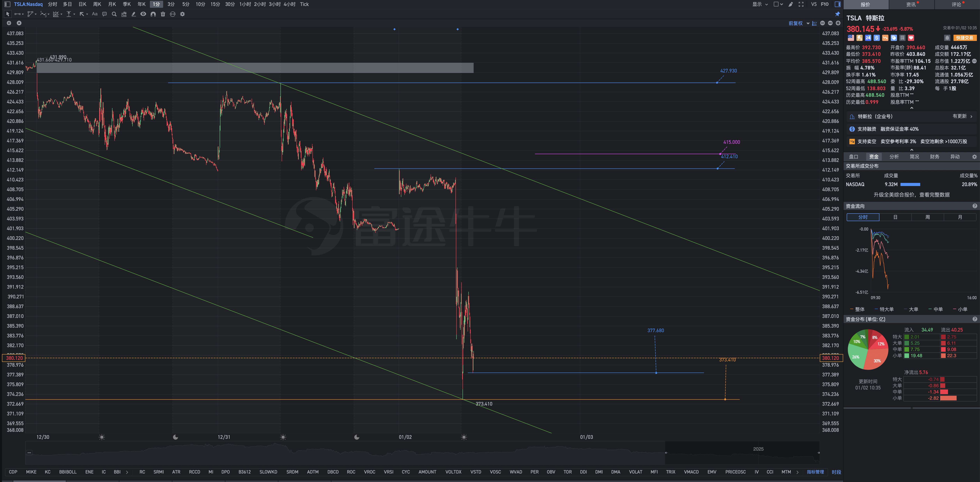Screen dimensions: 980x482
Task: Open chart settings gear below toolbar
Action: 9,23
